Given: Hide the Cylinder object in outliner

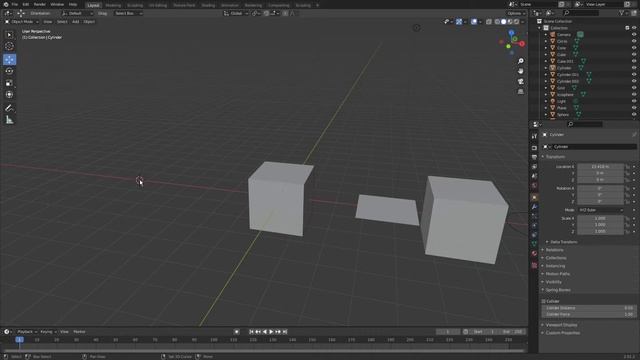Looking at the screenshot, I should (x=634, y=68).
